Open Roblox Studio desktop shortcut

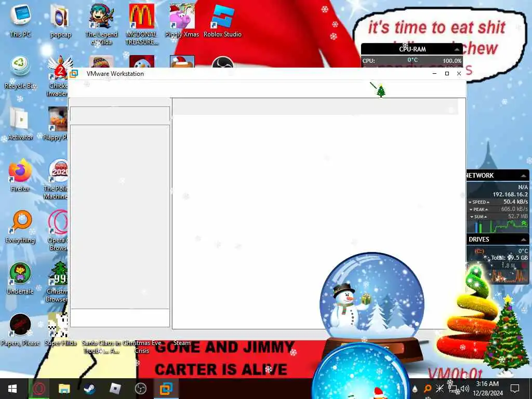click(222, 20)
